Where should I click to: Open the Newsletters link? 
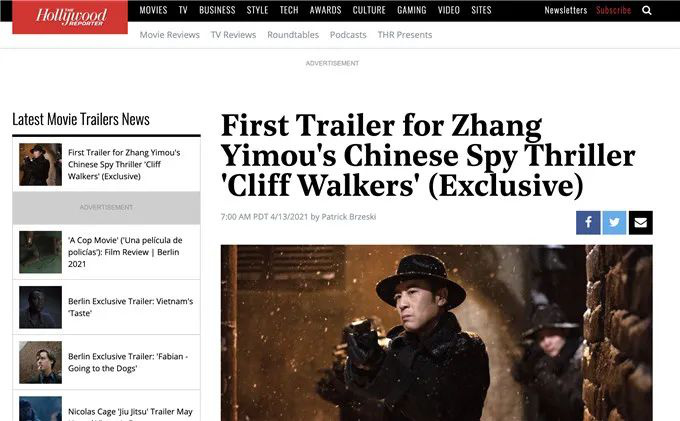point(566,10)
